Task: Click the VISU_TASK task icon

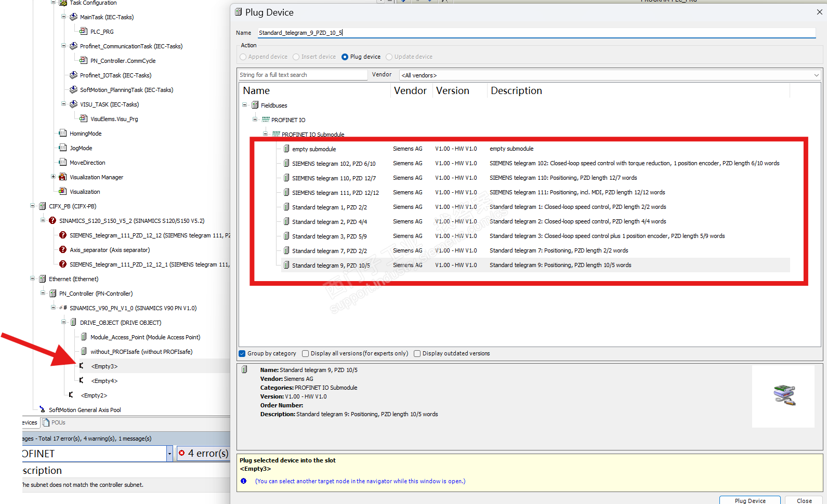Action: tap(73, 104)
